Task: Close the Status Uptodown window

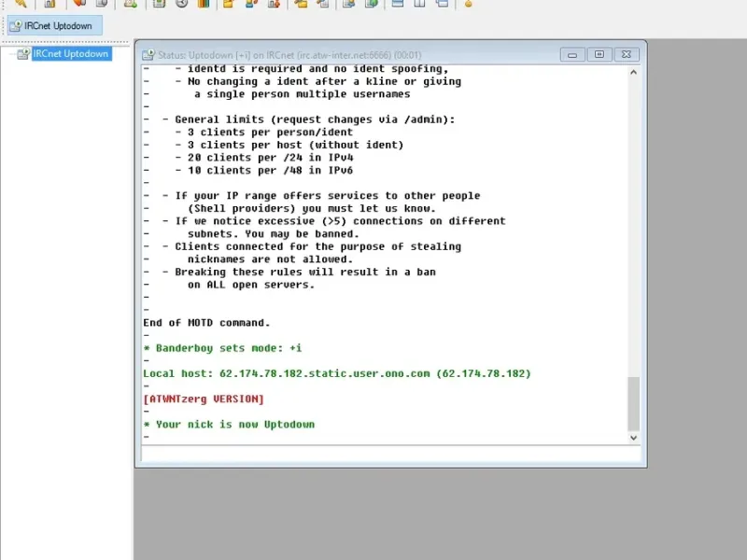Action: [x=627, y=55]
